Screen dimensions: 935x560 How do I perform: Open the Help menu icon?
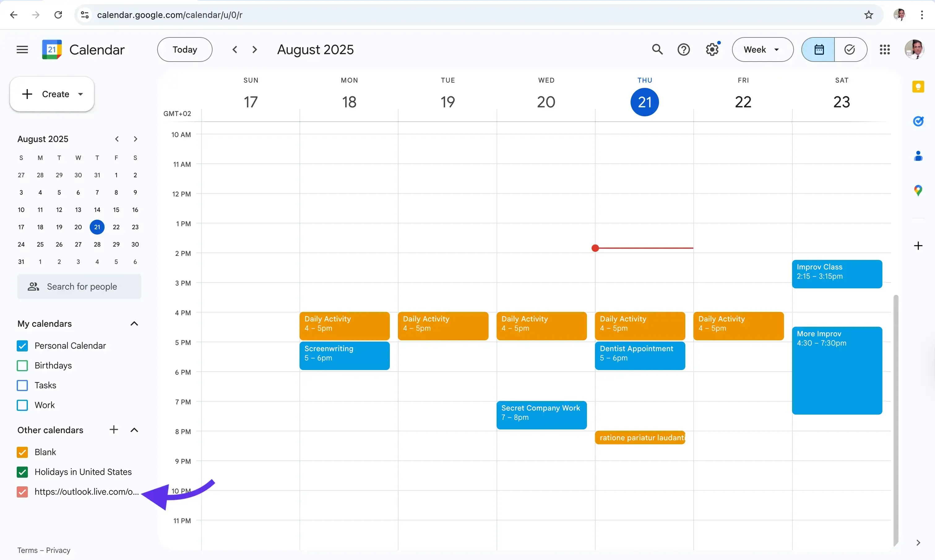point(684,50)
